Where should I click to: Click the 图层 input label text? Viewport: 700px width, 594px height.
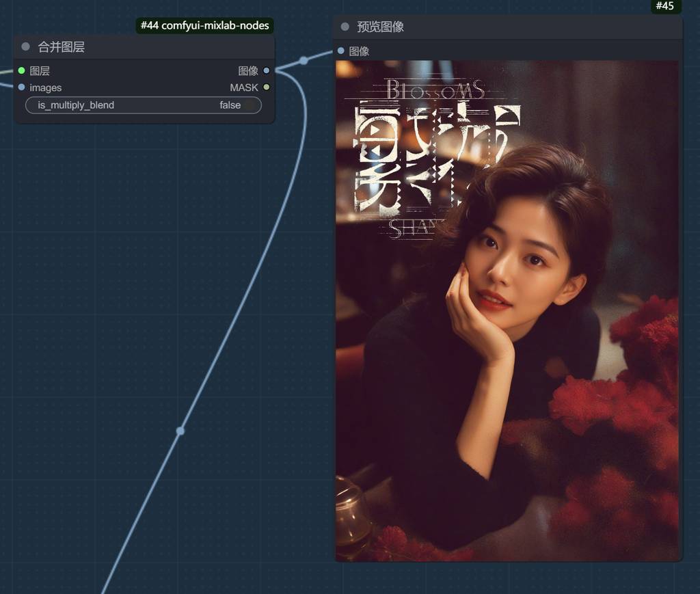pyautogui.click(x=40, y=70)
